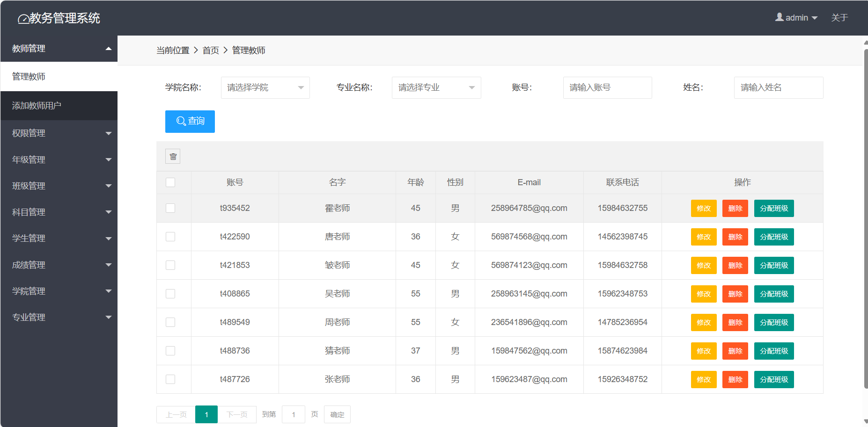Click 修改 for teacher t488736
Viewport: 868px width, 427px height.
click(x=704, y=351)
